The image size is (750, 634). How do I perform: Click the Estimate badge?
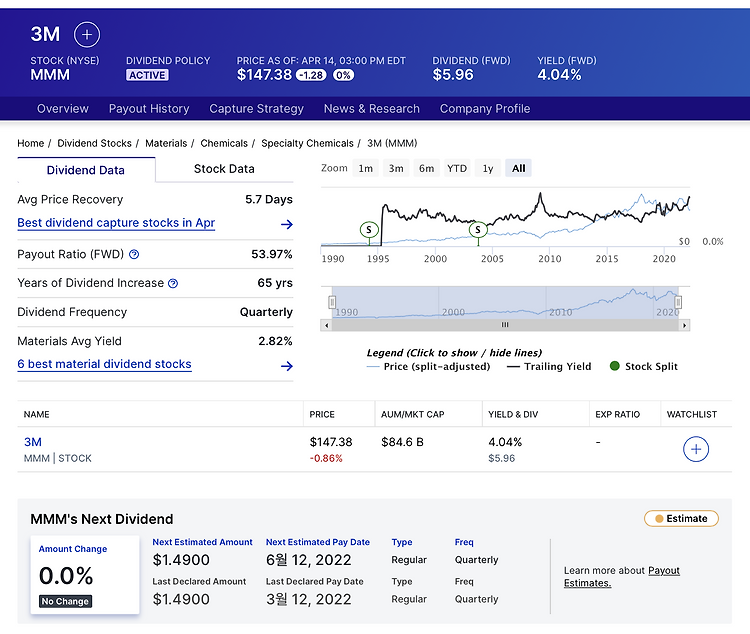(x=681, y=519)
